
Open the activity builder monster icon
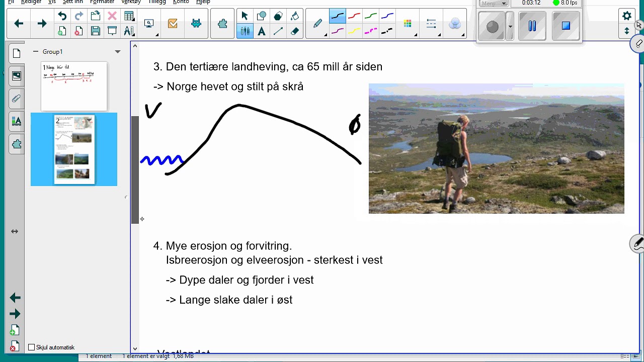[196, 24]
